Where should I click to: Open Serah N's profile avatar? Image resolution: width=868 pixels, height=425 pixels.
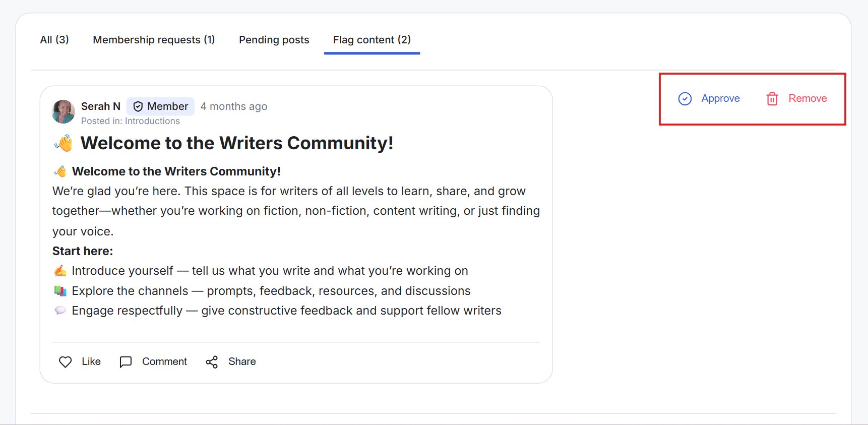pos(64,111)
